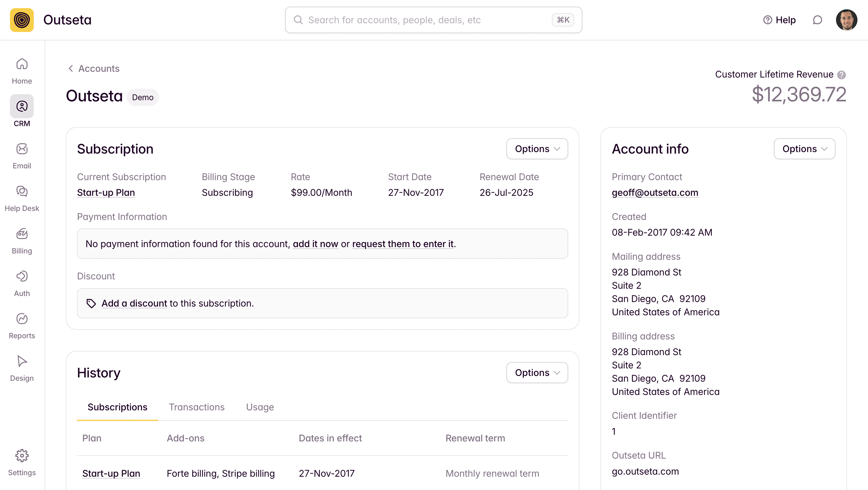Click the Customer Lifetime Revenue help icon
Screen dimensions: 868x490
[x=841, y=75]
